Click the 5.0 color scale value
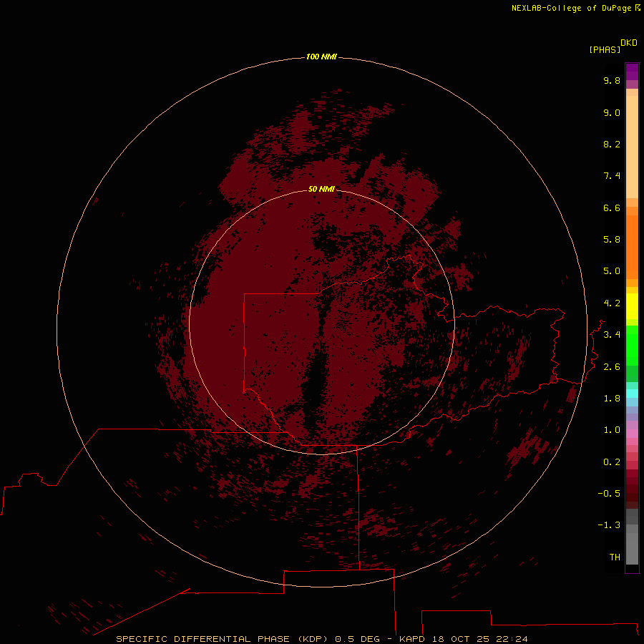644x644 pixels. (x=612, y=271)
